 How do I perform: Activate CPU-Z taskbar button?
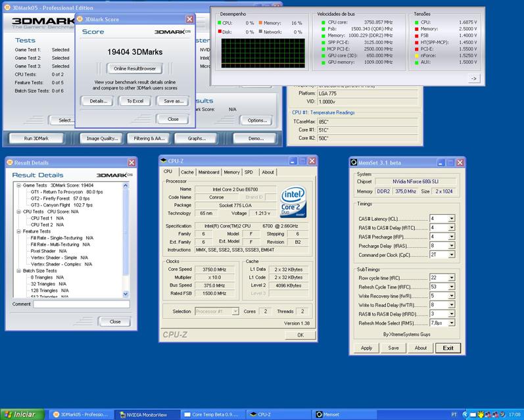278,415
